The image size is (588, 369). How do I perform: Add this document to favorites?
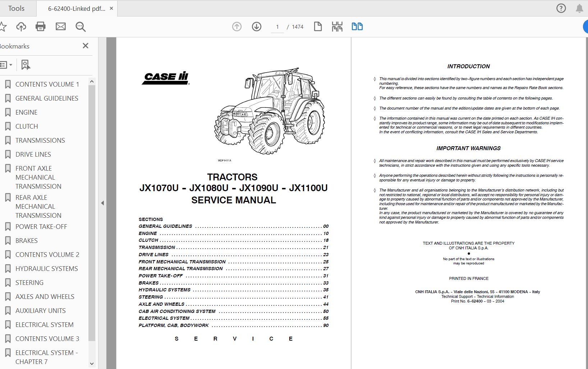point(4,27)
